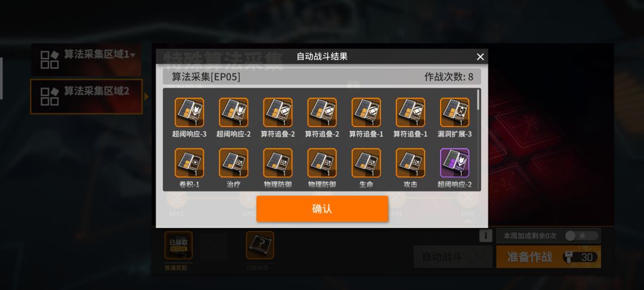Click the 已领取 claimed reward box
644x290 pixels.
179,245
